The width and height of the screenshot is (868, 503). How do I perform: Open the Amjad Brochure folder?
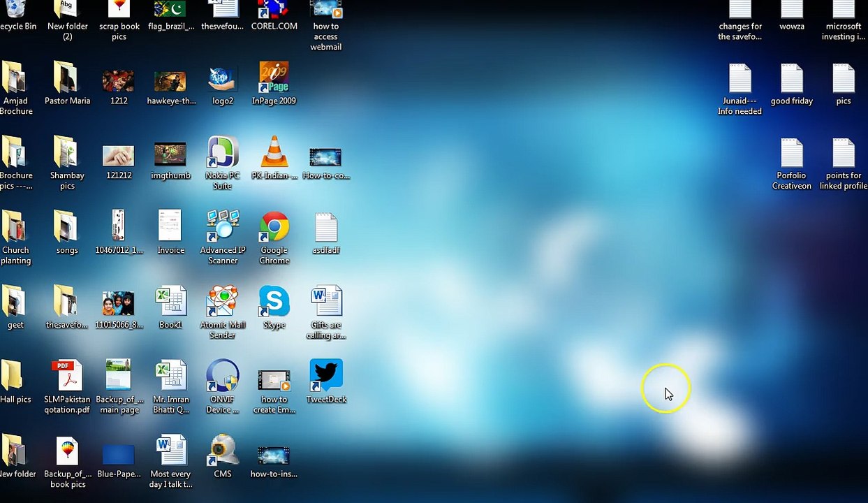tap(15, 88)
